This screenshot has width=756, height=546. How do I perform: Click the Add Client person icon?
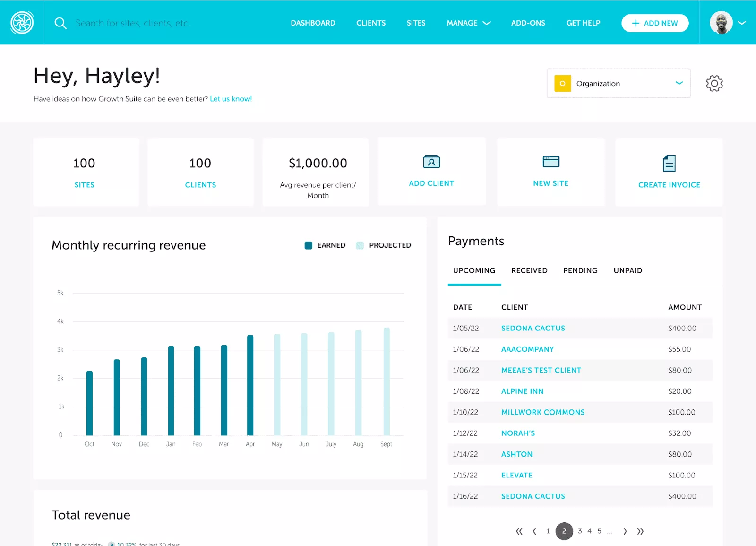431,162
